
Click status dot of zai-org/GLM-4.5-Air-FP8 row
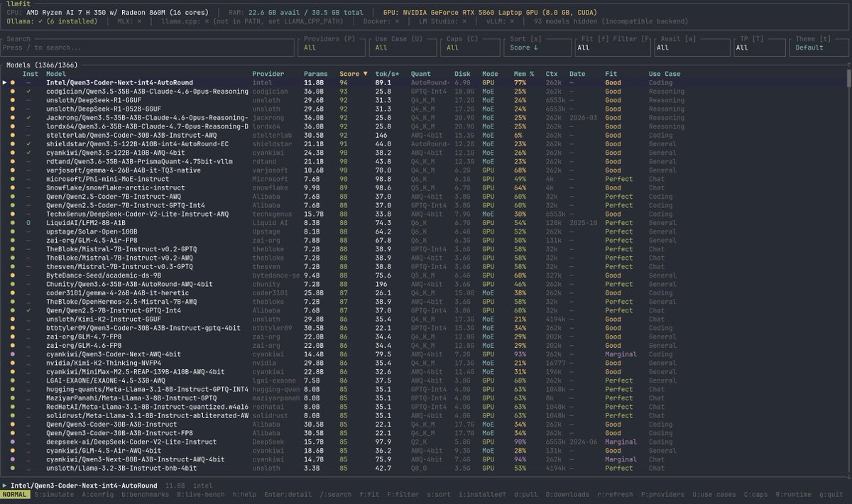(12, 241)
